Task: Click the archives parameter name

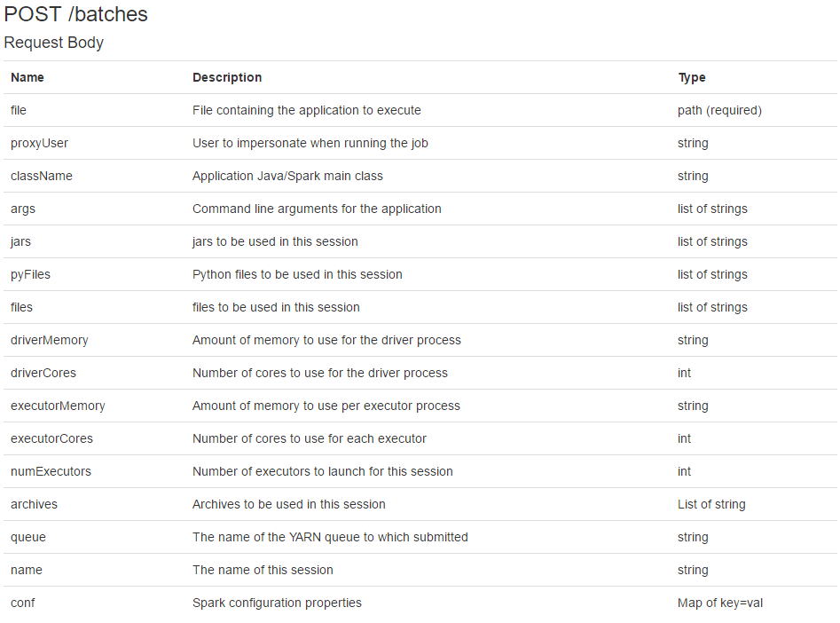Action: tap(34, 504)
